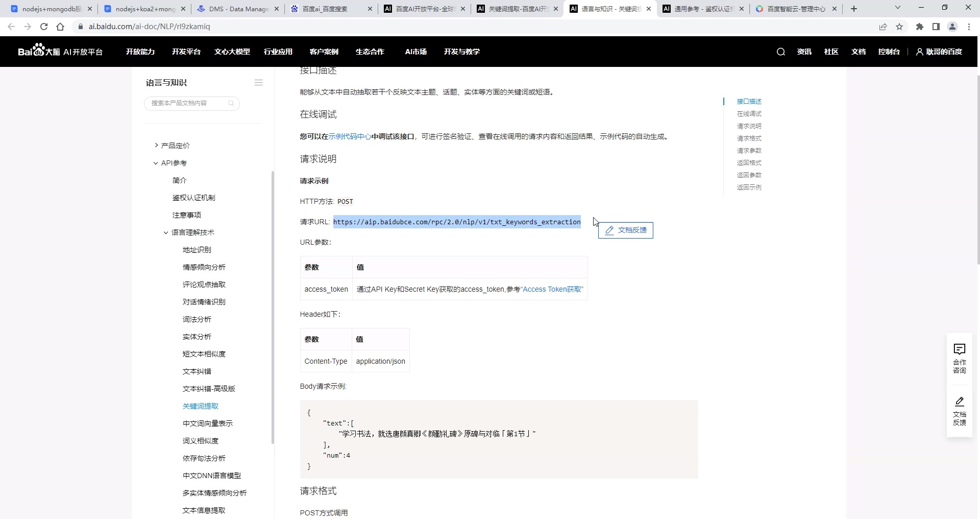Click the browser profile avatar icon
Screen dimensions: 980x519
click(952, 27)
